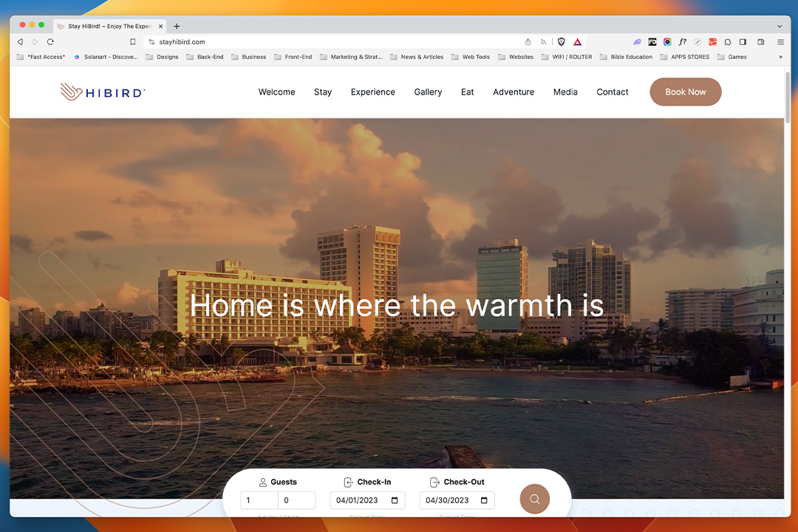Open the Contact link in the navbar
798x532 pixels.
tap(612, 92)
